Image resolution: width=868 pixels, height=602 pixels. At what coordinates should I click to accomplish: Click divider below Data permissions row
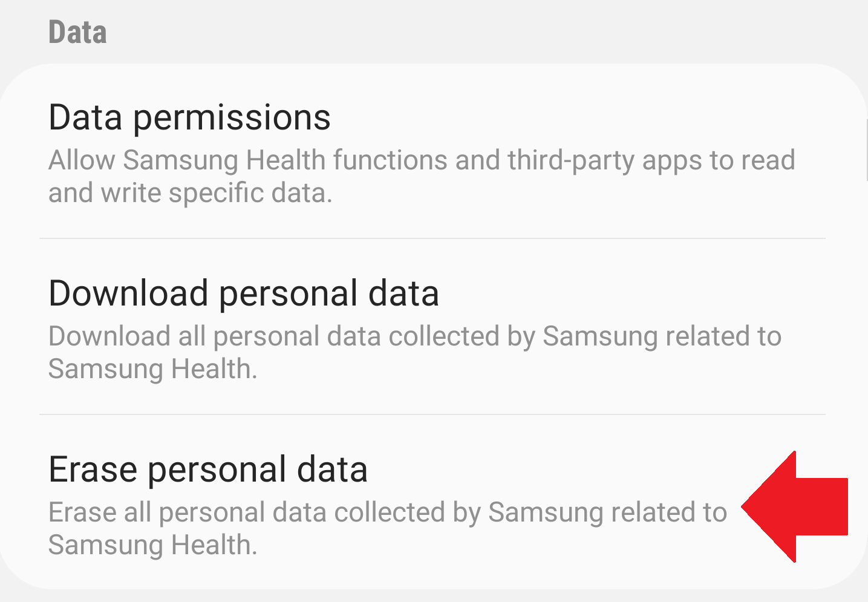coord(432,238)
